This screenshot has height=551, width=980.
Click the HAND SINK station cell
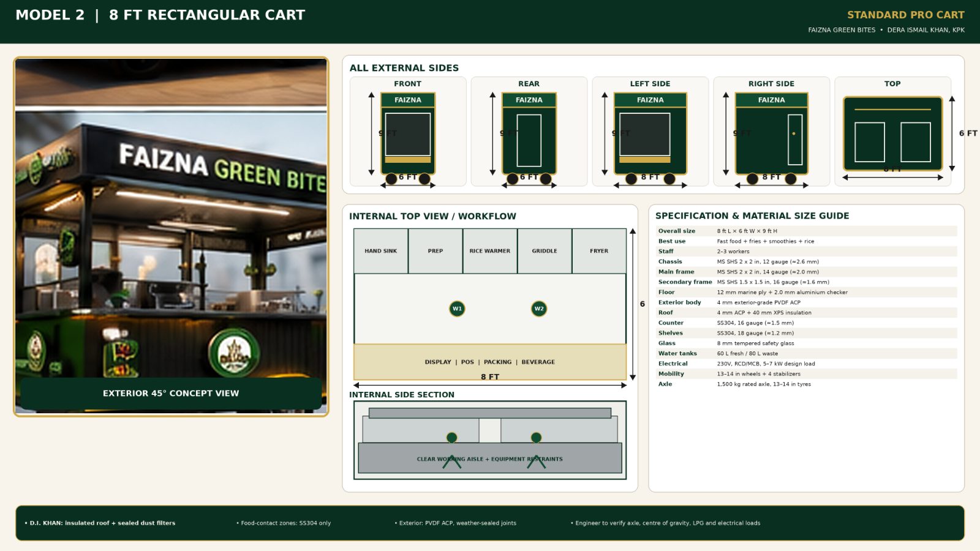[x=381, y=251]
